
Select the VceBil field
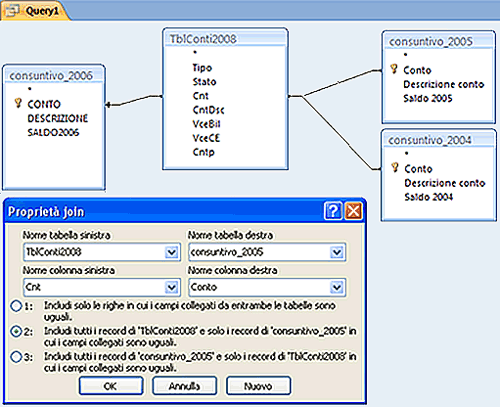(207, 124)
